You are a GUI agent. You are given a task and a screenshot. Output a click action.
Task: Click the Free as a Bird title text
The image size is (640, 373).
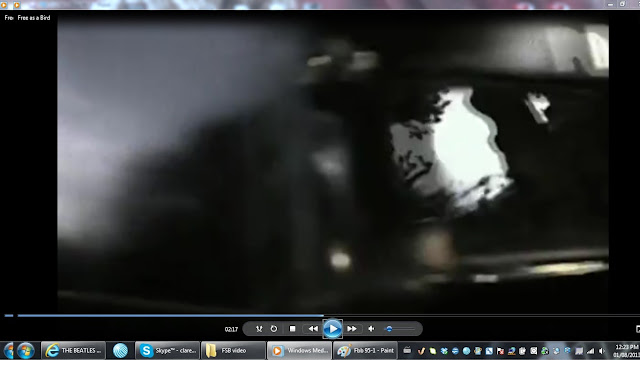point(34,18)
